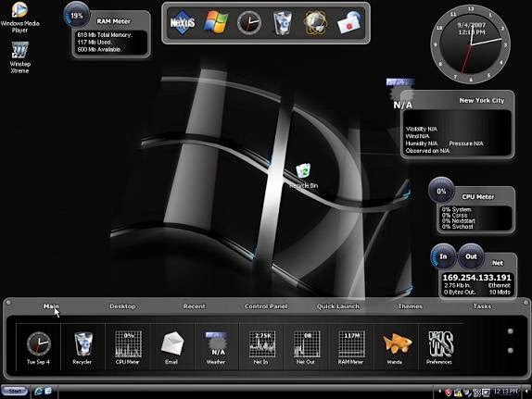Select the Quick Launch tab
Viewport: 532px width, 399px height.
[337, 306]
